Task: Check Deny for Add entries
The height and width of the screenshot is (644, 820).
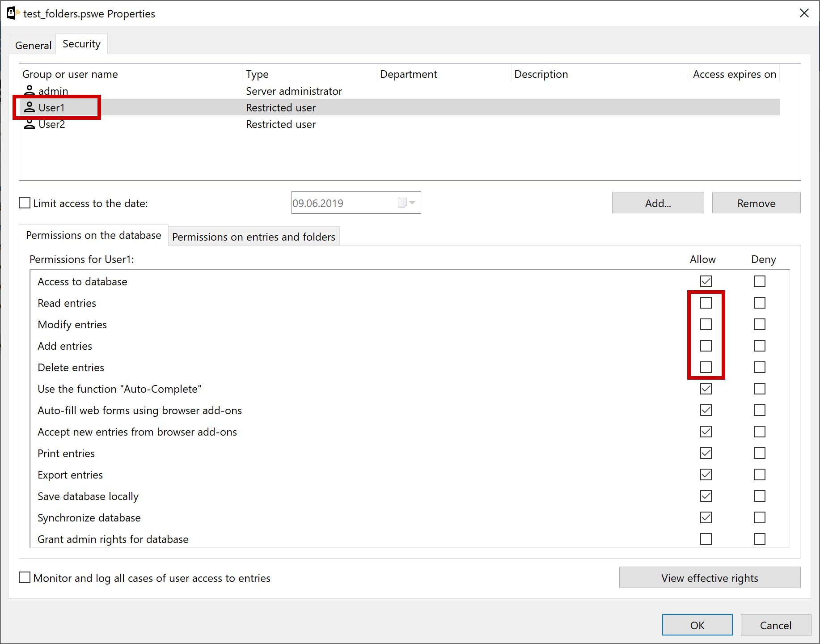Action: (760, 346)
